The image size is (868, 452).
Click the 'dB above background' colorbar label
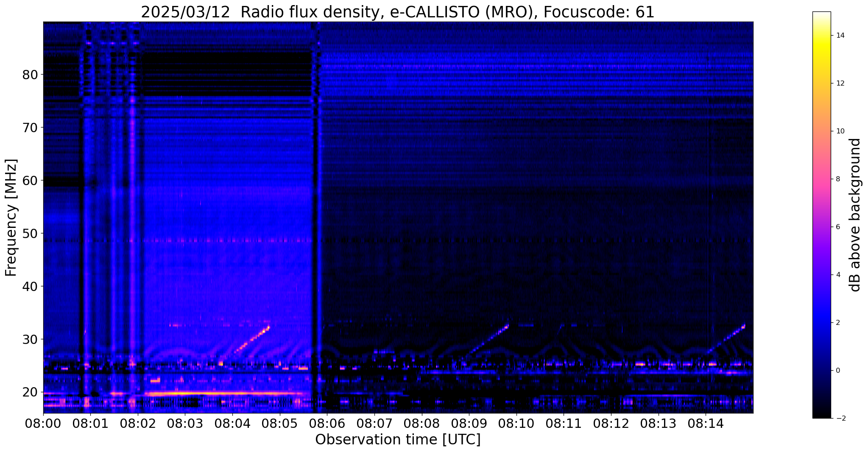[x=856, y=215]
